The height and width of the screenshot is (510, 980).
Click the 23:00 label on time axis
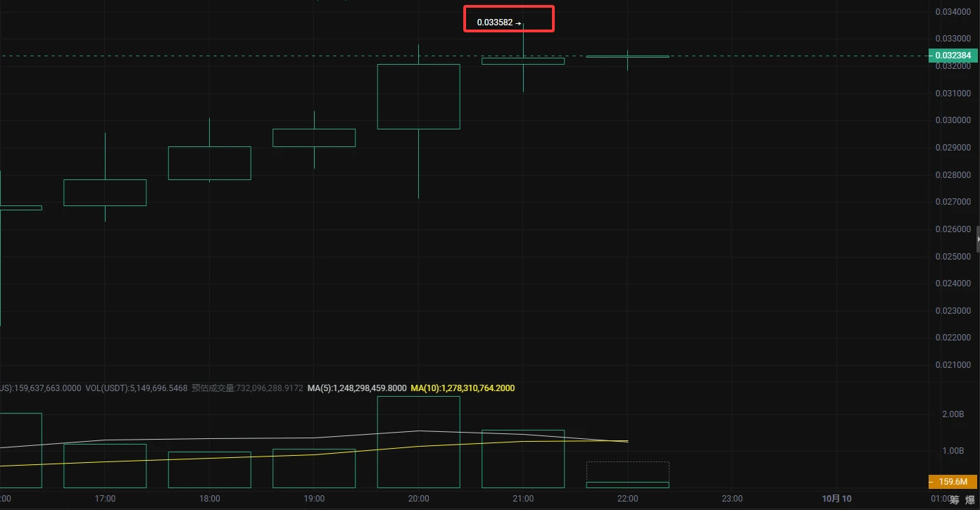tap(732, 499)
